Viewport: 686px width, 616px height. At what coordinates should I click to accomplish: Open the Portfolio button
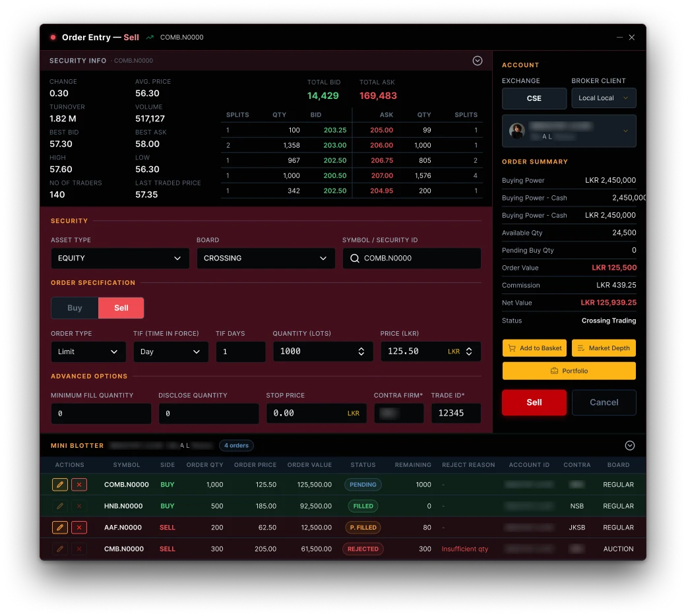tap(569, 371)
